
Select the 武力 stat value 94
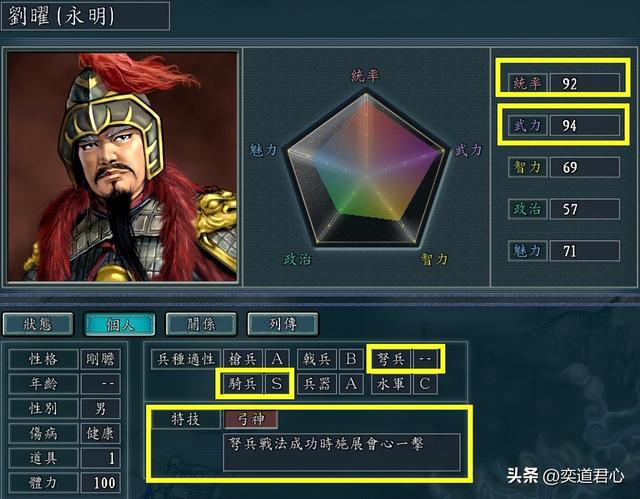pyautogui.click(x=584, y=125)
